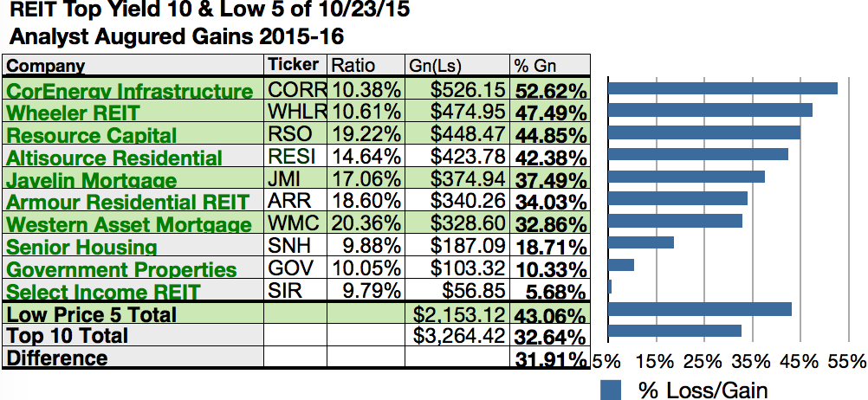The width and height of the screenshot is (868, 400).
Task: Select the CORR ticker cell
Action: [296, 90]
